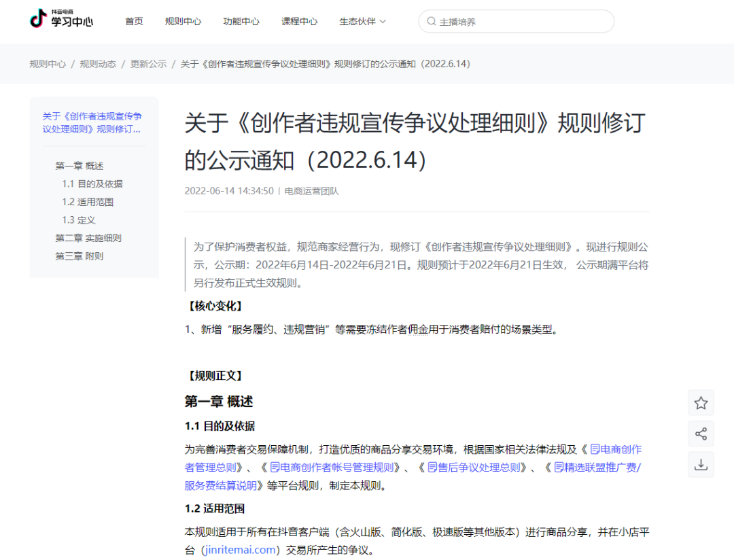Click the 主播培养 search input field
This screenshot has height=560, width=734.
coord(523,22)
